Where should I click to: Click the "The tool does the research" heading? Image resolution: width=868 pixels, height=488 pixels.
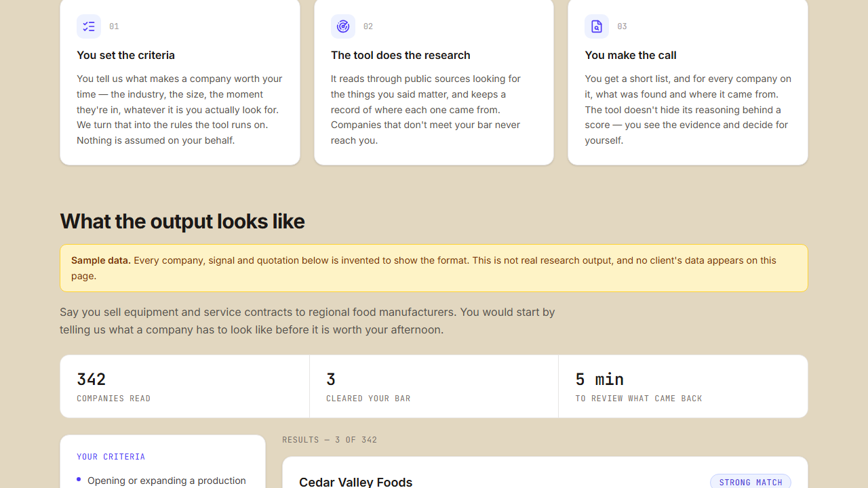pyautogui.click(x=401, y=55)
